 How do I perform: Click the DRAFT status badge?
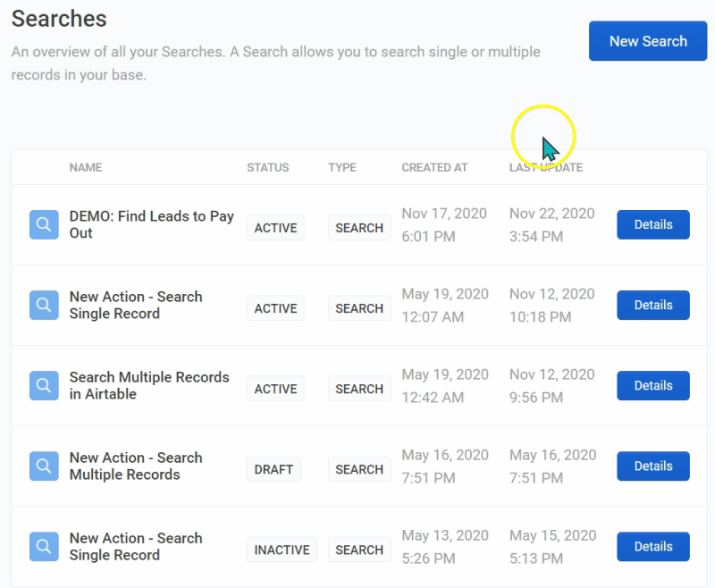(273, 469)
